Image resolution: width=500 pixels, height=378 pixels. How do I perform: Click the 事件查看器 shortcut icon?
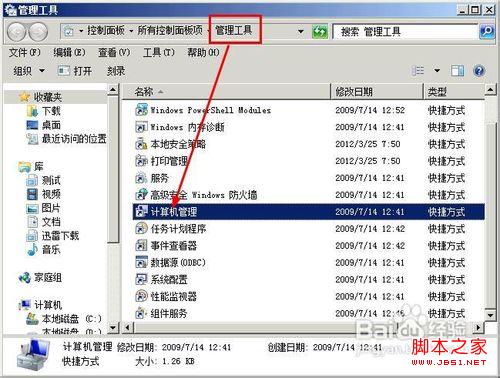(141, 246)
